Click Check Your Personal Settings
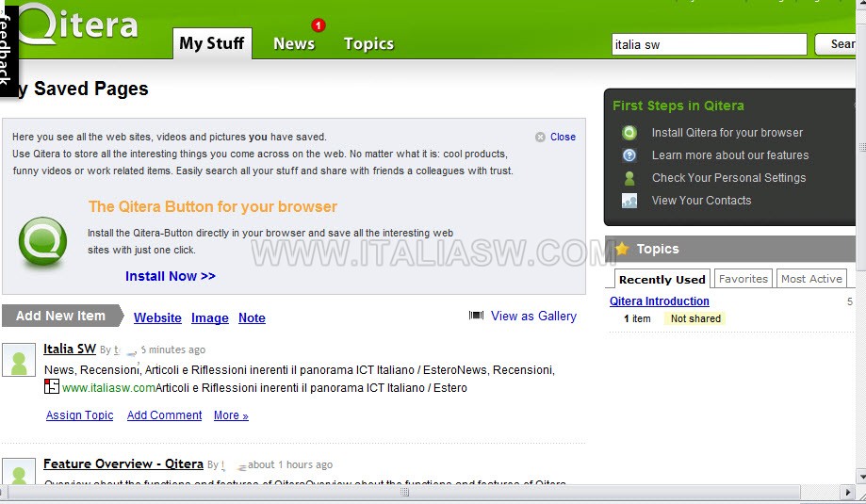Screen dimensions: 866x504 coord(728,178)
